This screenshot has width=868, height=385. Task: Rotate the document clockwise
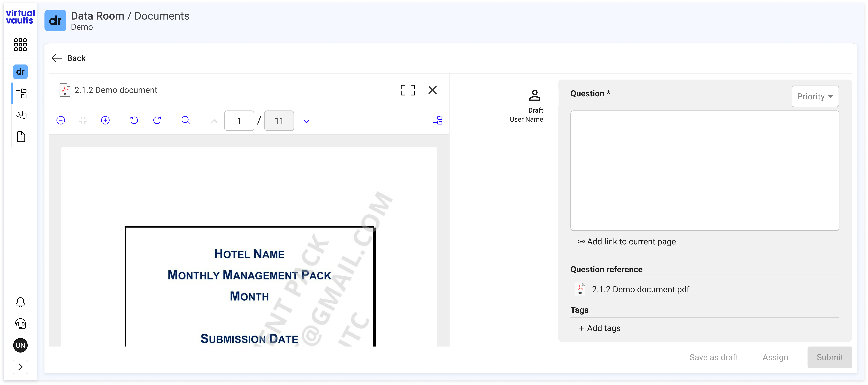point(157,120)
